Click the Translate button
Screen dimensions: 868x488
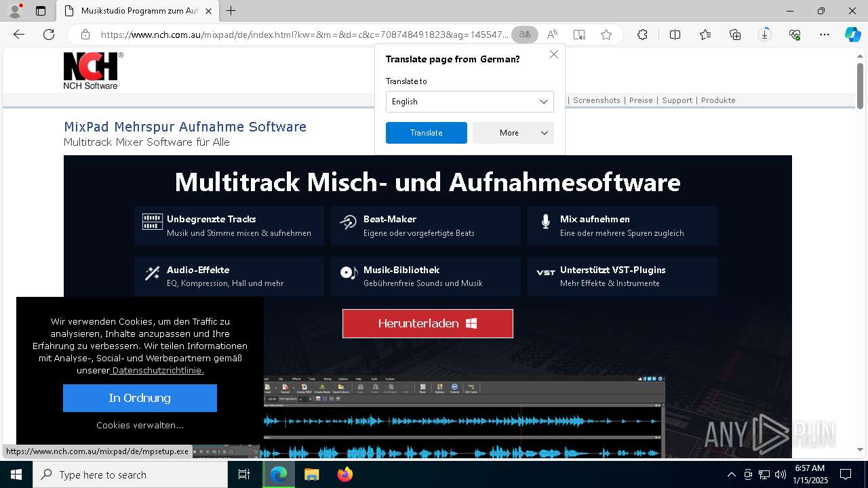[x=427, y=133]
